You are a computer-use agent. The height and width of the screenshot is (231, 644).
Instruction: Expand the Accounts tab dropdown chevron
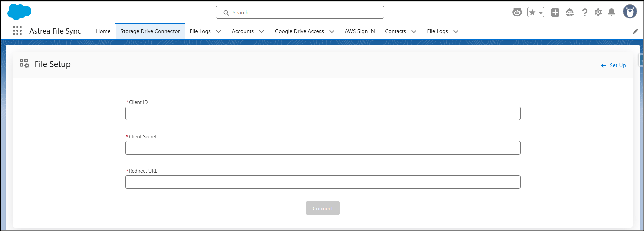coord(262,31)
